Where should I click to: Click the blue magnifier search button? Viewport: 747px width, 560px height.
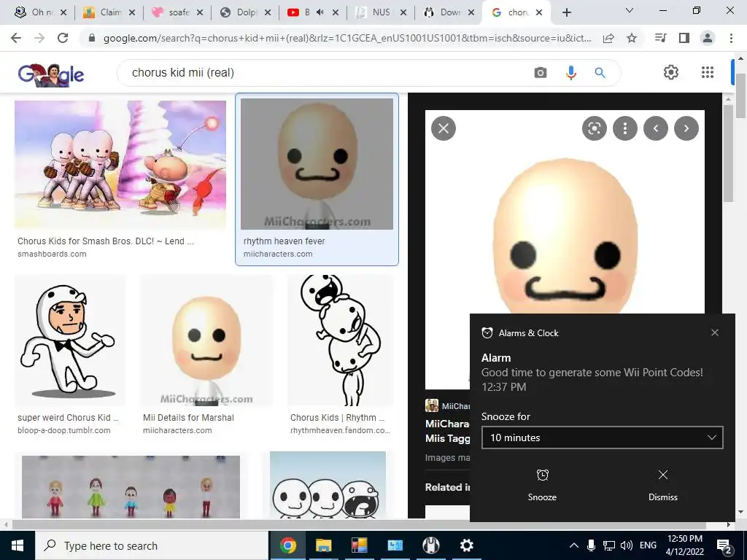click(600, 73)
